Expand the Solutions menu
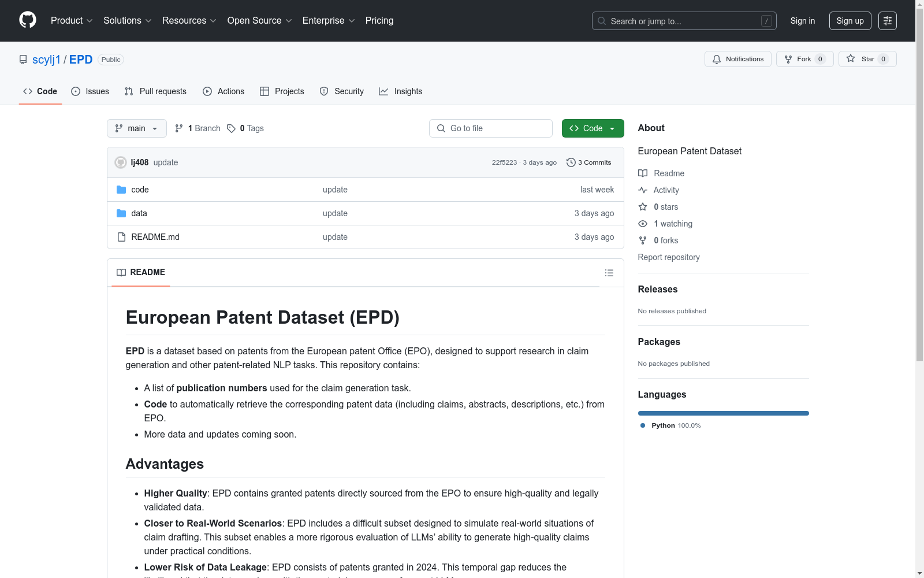This screenshot has height=578, width=924. pos(128,20)
